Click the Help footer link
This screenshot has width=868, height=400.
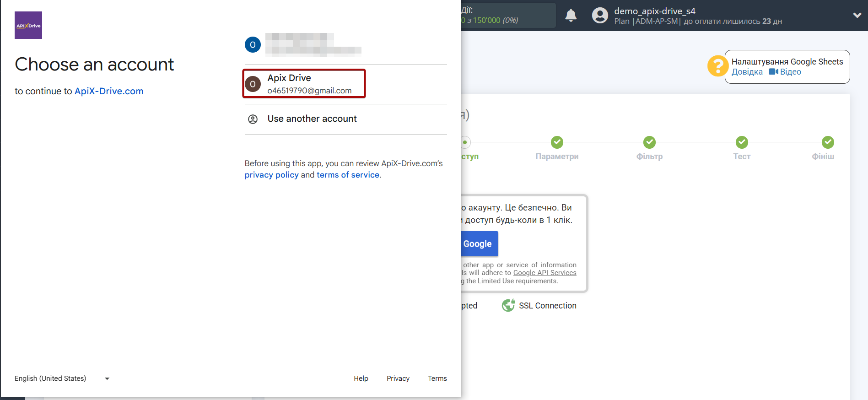click(x=361, y=378)
